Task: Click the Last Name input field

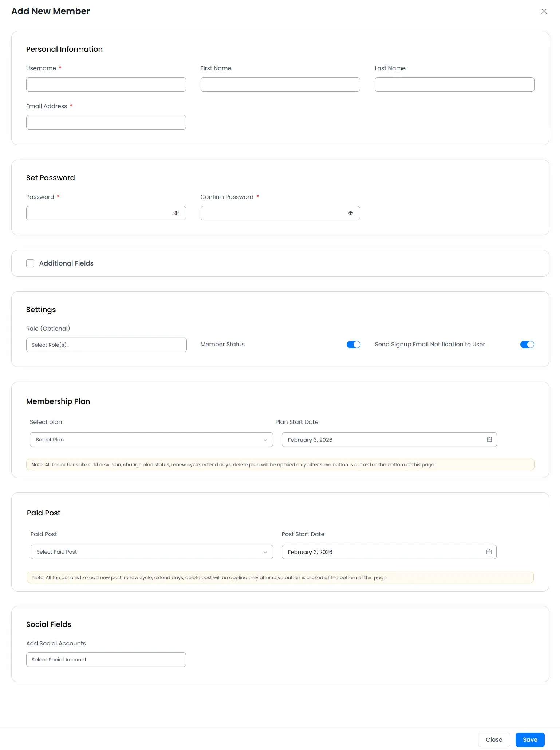Action: click(454, 85)
